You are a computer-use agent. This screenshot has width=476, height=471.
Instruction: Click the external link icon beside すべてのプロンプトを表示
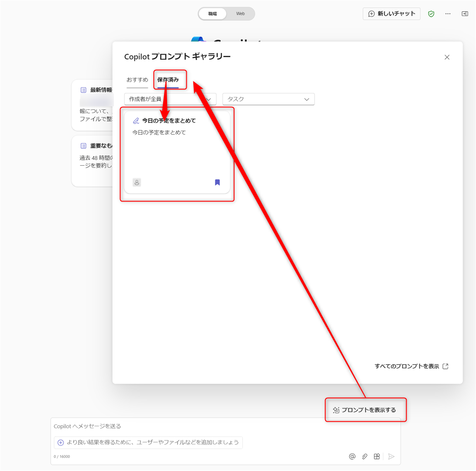click(x=445, y=366)
